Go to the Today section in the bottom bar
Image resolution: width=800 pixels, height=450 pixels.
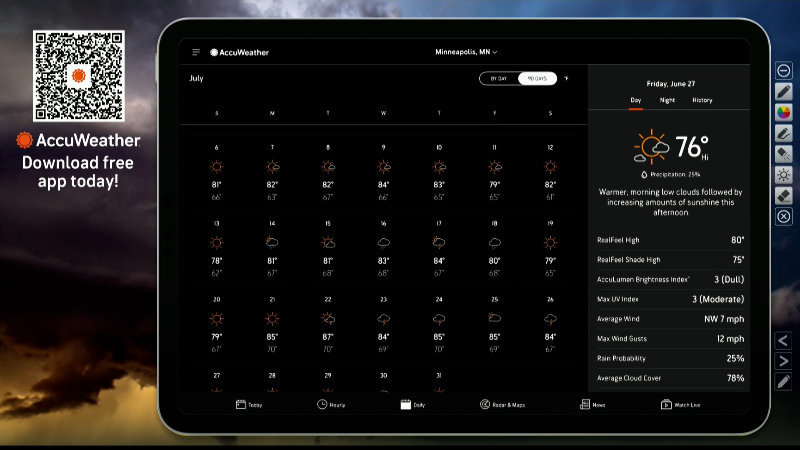[249, 405]
